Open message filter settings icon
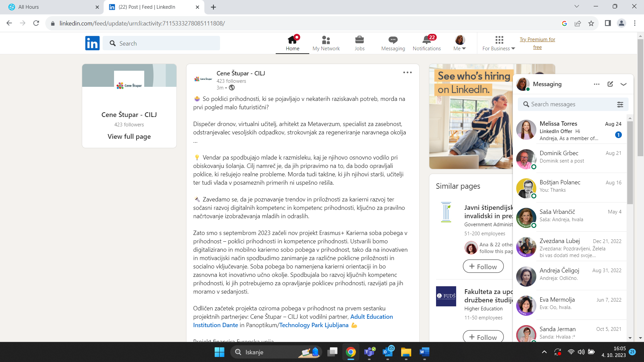 pos(620,105)
